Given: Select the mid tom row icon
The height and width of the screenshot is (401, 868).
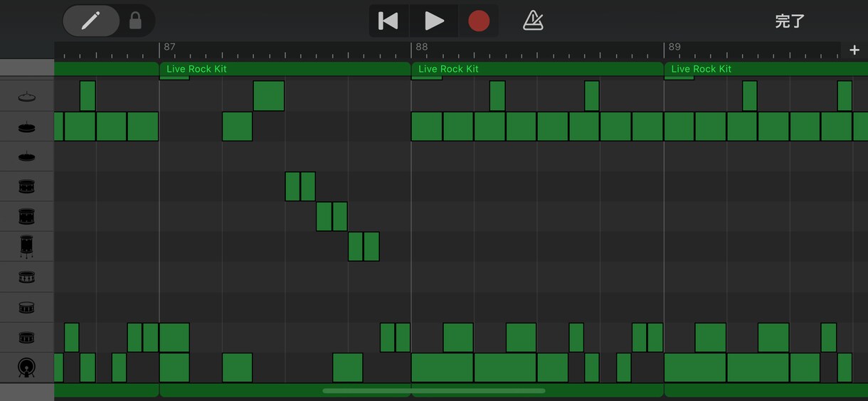Looking at the screenshot, I should (x=27, y=217).
